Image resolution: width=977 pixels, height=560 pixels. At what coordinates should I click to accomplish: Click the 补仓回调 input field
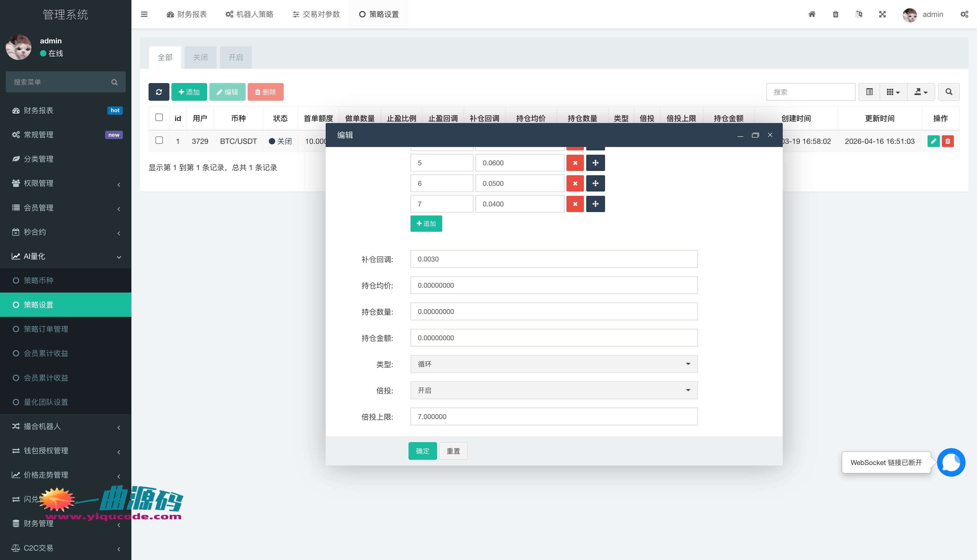coord(554,259)
